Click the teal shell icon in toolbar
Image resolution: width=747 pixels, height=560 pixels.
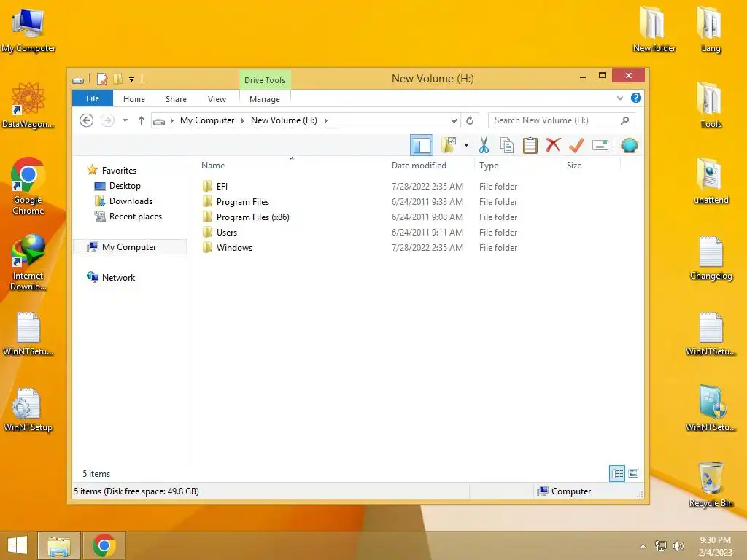(630, 145)
